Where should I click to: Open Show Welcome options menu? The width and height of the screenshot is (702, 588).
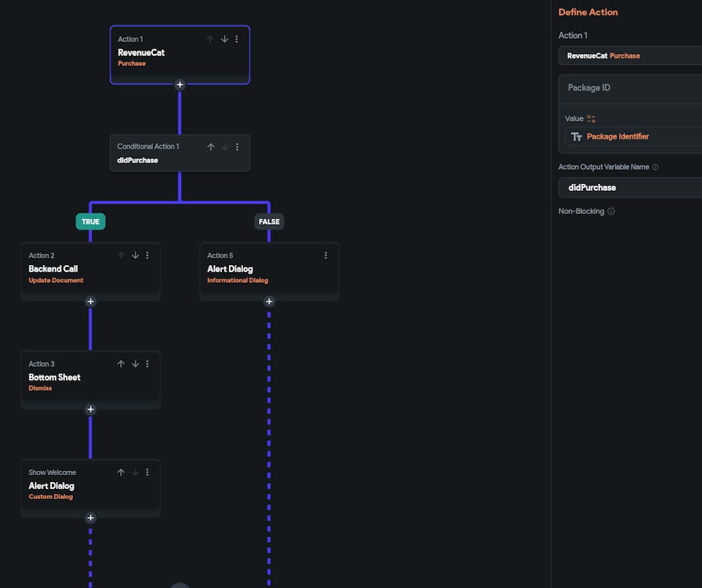click(147, 472)
